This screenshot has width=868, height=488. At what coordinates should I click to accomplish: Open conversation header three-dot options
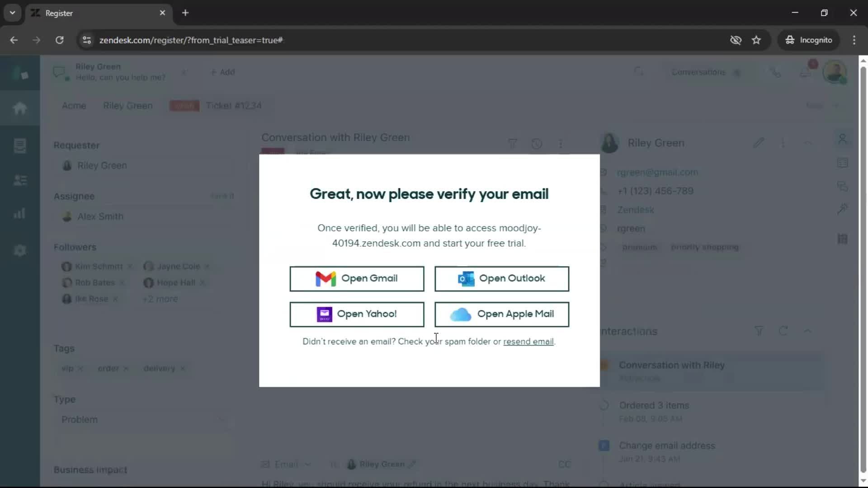tap(561, 144)
